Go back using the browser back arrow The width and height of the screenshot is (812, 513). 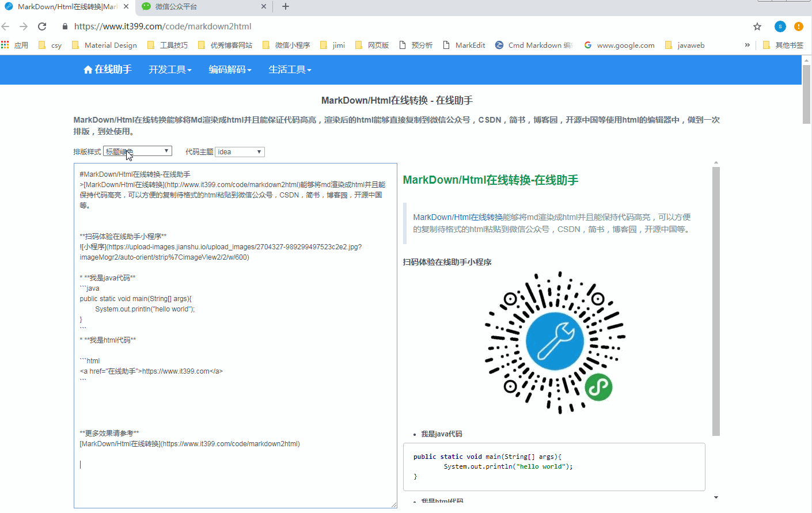pyautogui.click(x=6, y=26)
